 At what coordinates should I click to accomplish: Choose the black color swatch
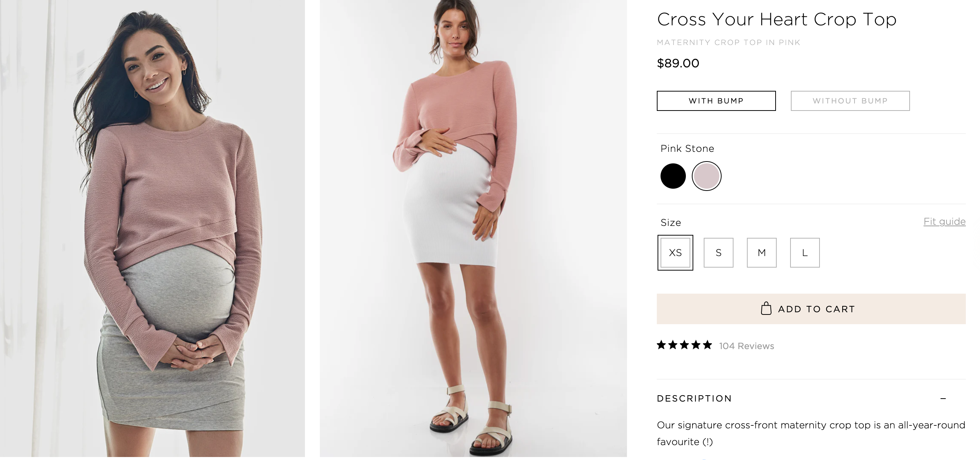pyautogui.click(x=673, y=176)
